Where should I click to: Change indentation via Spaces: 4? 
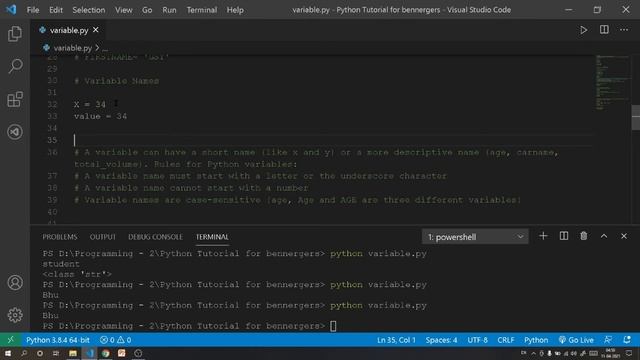pyautogui.click(x=441, y=340)
